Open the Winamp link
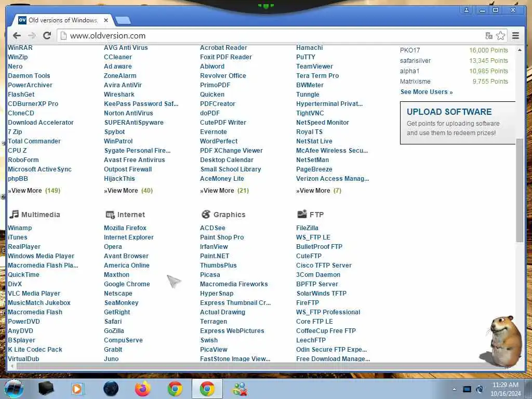Viewport: 532px width, 399px height. tap(20, 228)
